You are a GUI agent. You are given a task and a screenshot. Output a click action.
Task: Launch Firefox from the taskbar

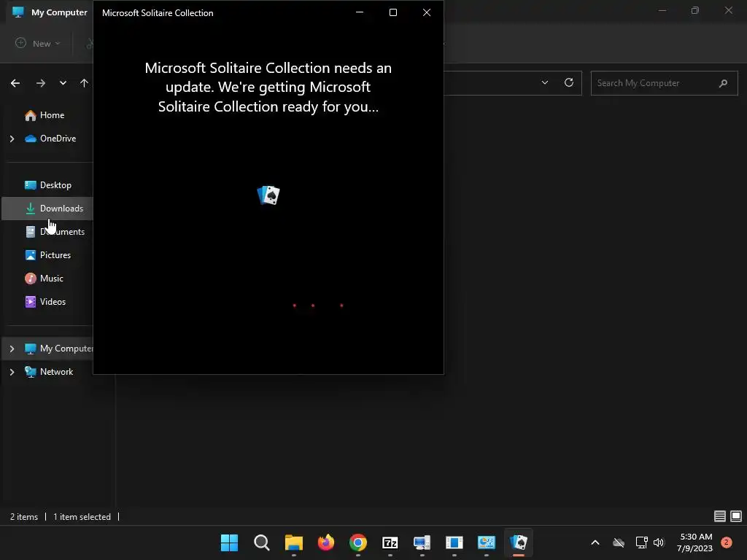(x=326, y=542)
